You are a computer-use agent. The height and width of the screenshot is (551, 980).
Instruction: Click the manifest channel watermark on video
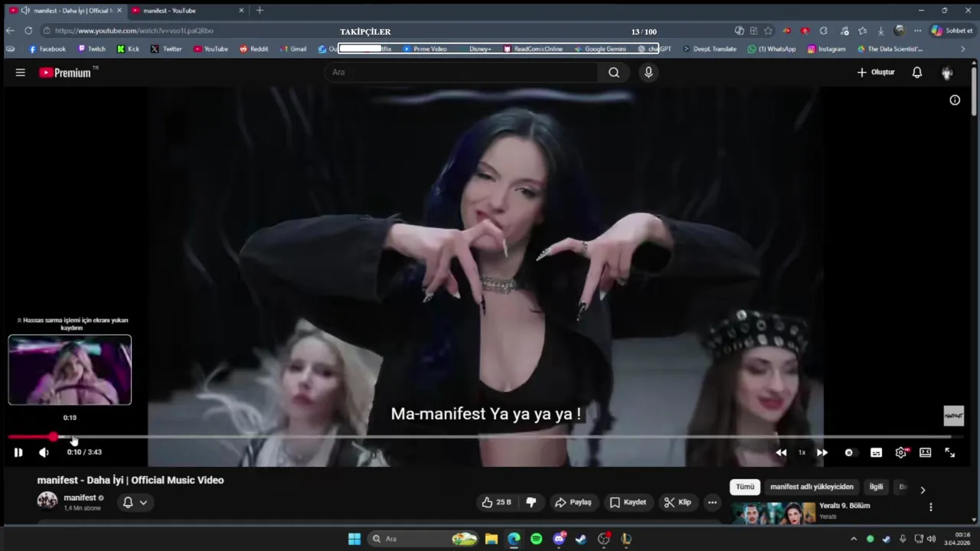tap(953, 416)
